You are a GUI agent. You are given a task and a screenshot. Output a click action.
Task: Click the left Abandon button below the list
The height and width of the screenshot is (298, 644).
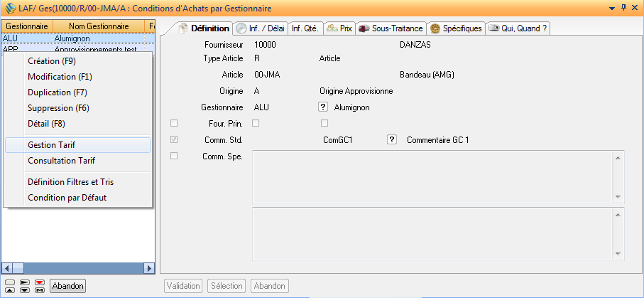click(68, 286)
